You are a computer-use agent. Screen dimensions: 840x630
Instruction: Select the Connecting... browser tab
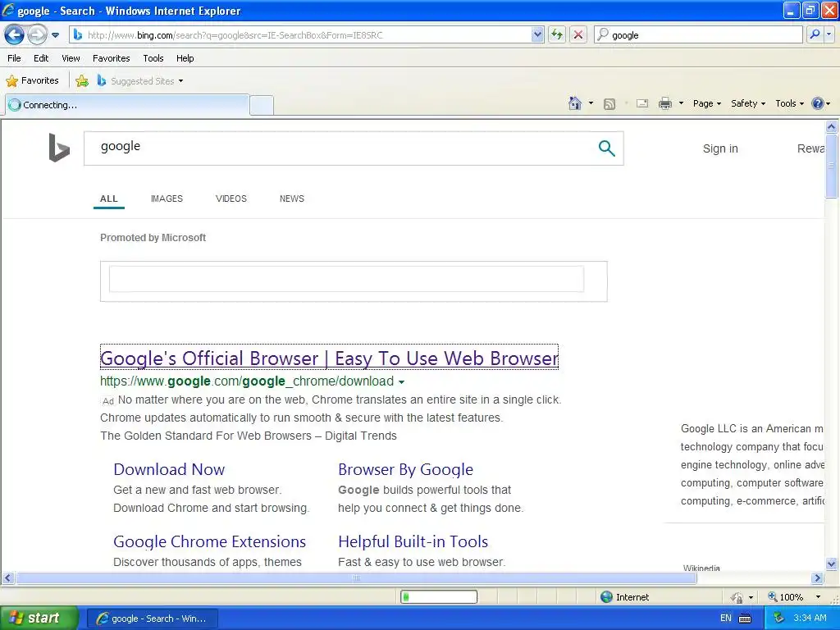pyautogui.click(x=127, y=105)
